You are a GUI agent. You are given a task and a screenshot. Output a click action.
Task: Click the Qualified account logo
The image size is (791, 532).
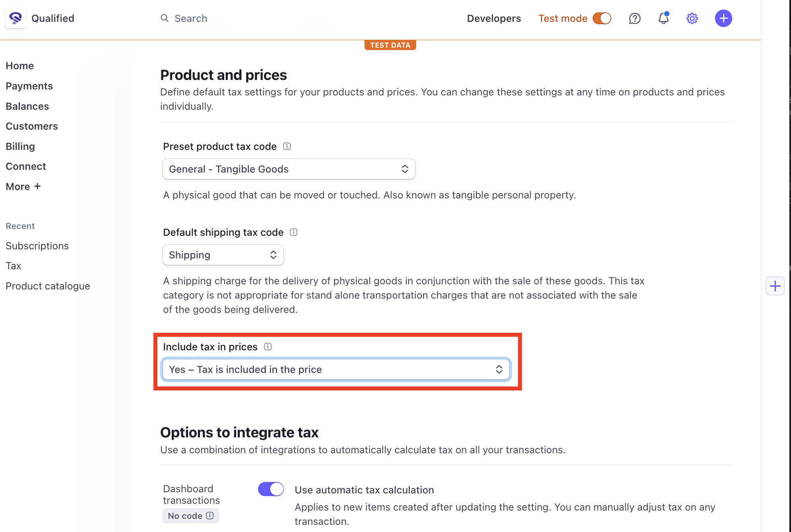tap(16, 18)
